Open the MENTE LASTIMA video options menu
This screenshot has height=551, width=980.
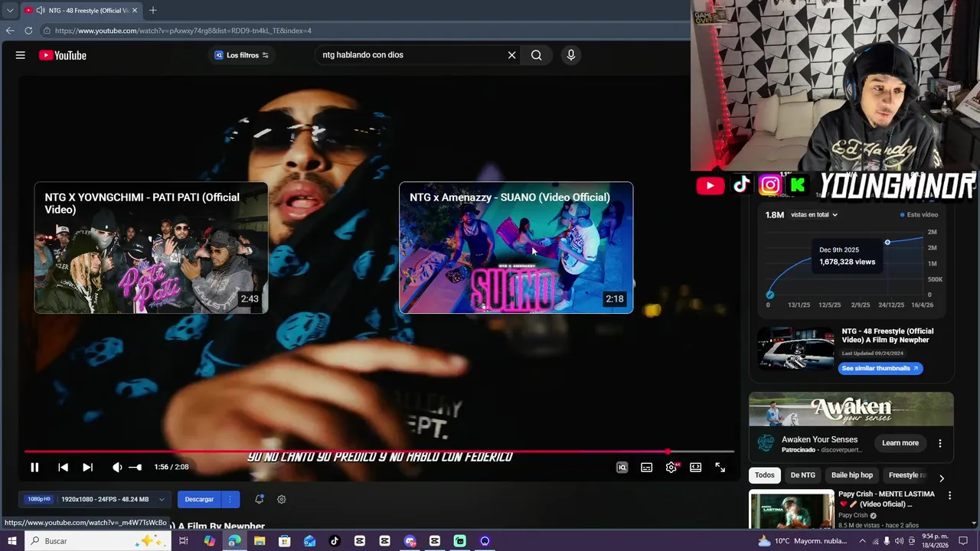coord(950,496)
